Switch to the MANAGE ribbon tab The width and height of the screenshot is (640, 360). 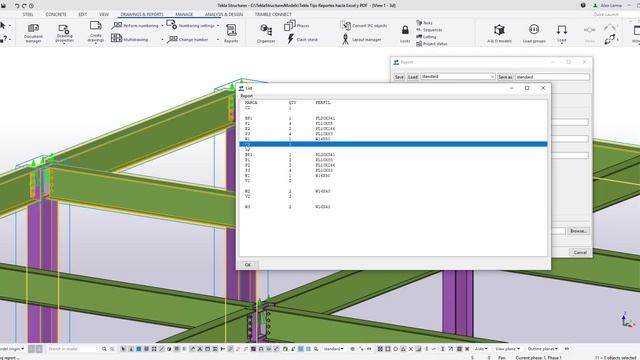[x=184, y=14]
